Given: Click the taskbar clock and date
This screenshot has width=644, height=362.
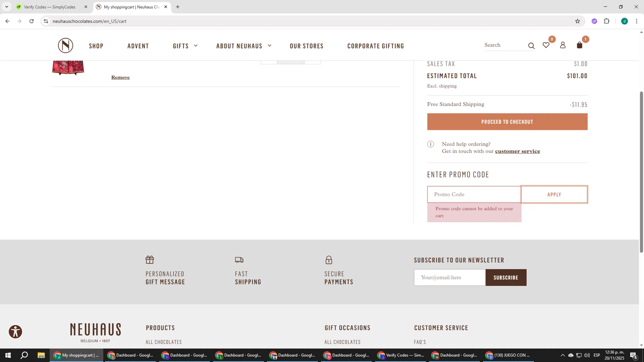Looking at the screenshot, I should coord(614,355).
